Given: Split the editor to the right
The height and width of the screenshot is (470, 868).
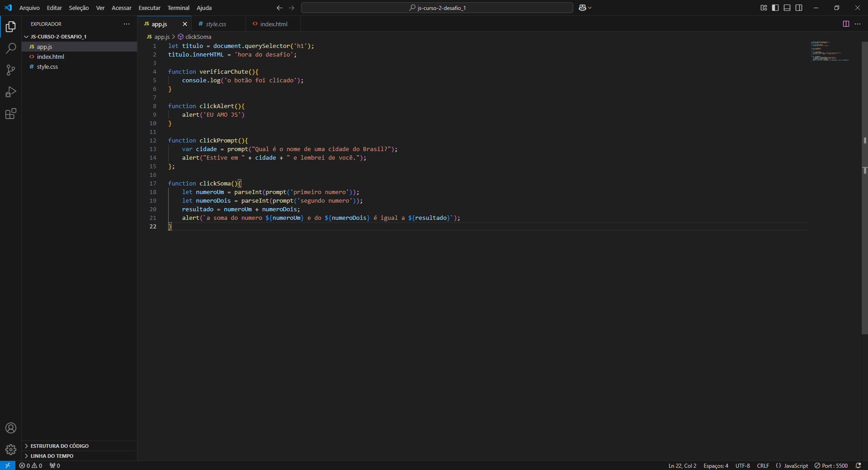Looking at the screenshot, I should point(846,24).
